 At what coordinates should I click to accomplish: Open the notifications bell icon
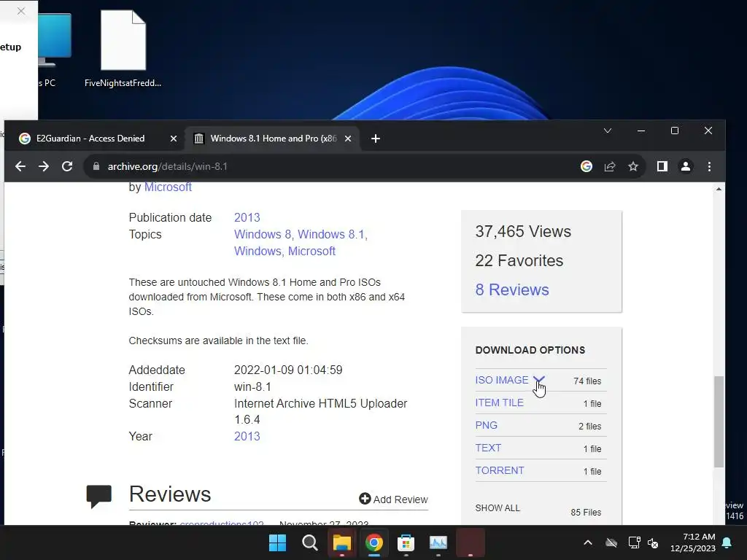[x=727, y=542]
